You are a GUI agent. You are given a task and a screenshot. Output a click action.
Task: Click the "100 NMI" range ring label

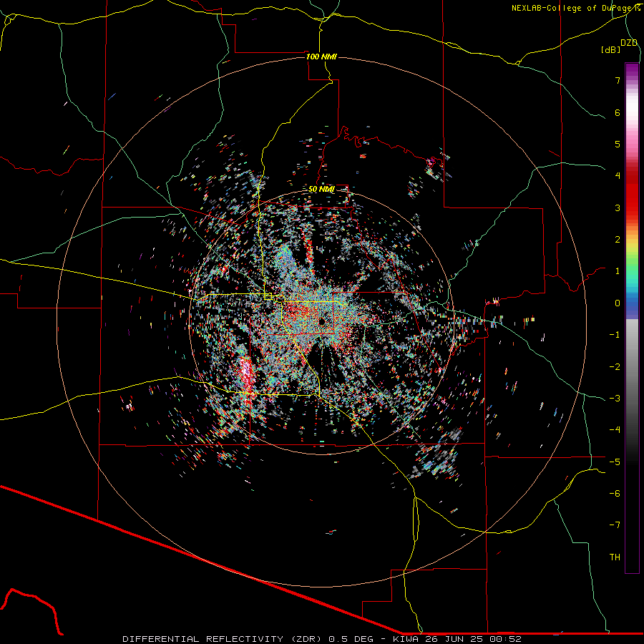point(321,57)
